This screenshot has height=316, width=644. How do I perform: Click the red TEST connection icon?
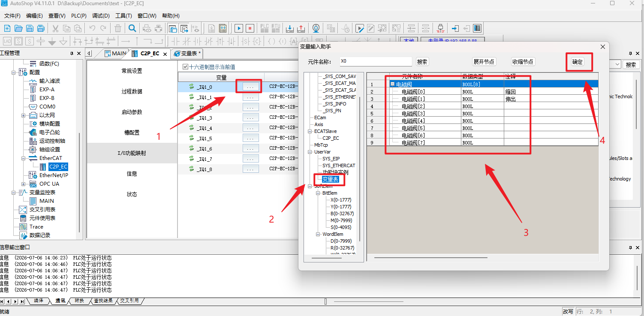(440, 29)
